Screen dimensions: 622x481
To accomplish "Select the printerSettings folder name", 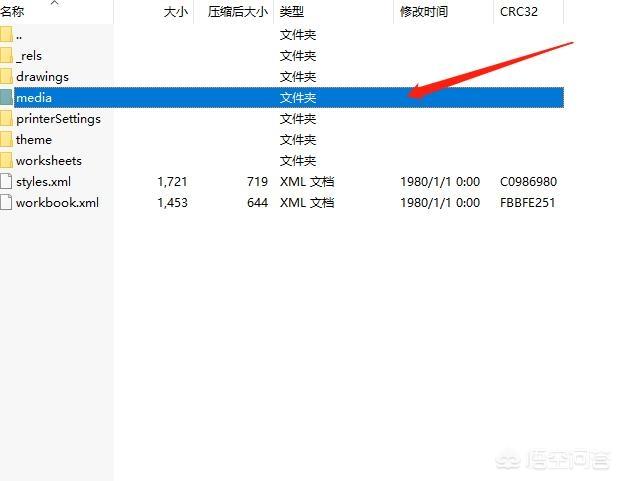I will click(58, 119).
